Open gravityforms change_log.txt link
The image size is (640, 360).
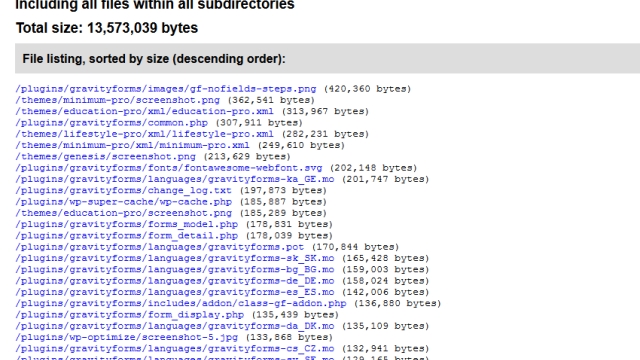coord(124,191)
